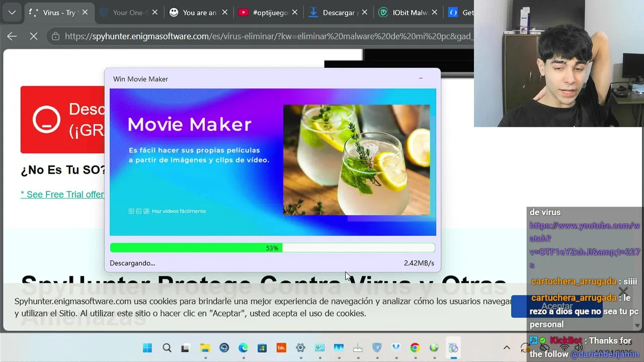Switch to the 'IObit Malw' tab
This screenshot has width=644, height=362.
click(x=408, y=13)
